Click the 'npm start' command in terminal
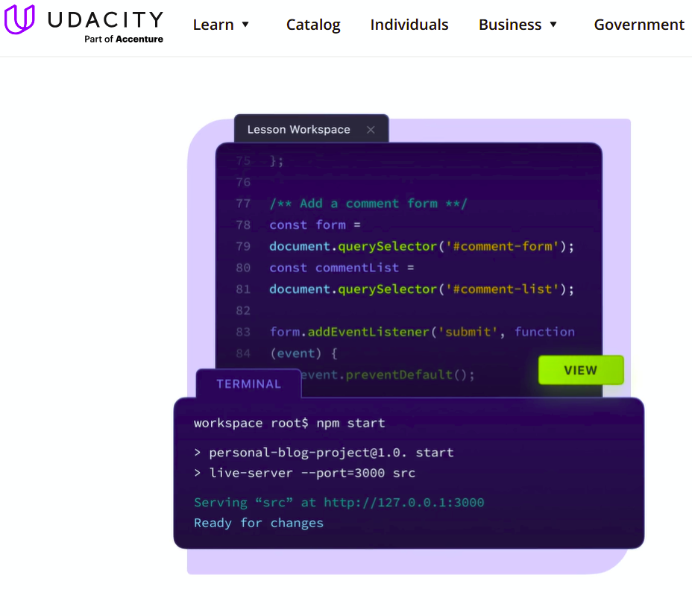692x616 pixels. (350, 423)
